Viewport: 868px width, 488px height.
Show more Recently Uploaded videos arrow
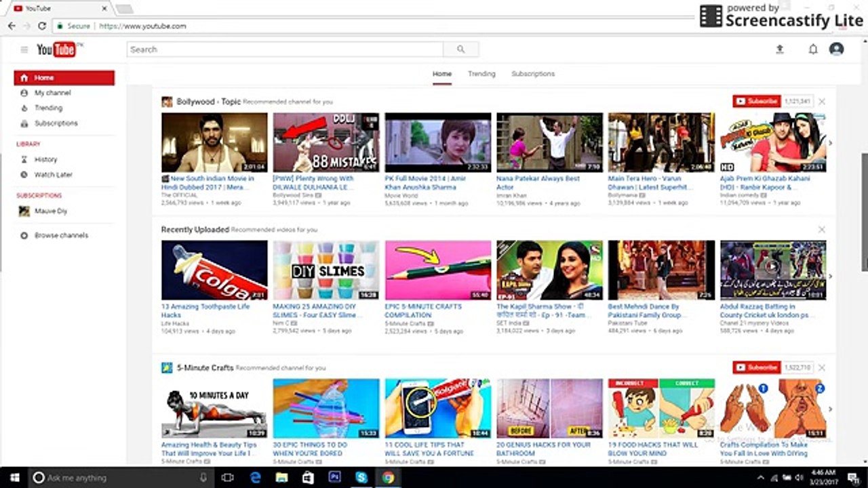click(x=830, y=276)
